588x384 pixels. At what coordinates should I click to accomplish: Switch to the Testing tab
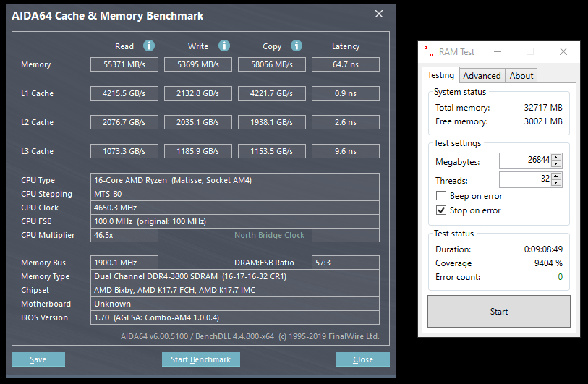(440, 75)
